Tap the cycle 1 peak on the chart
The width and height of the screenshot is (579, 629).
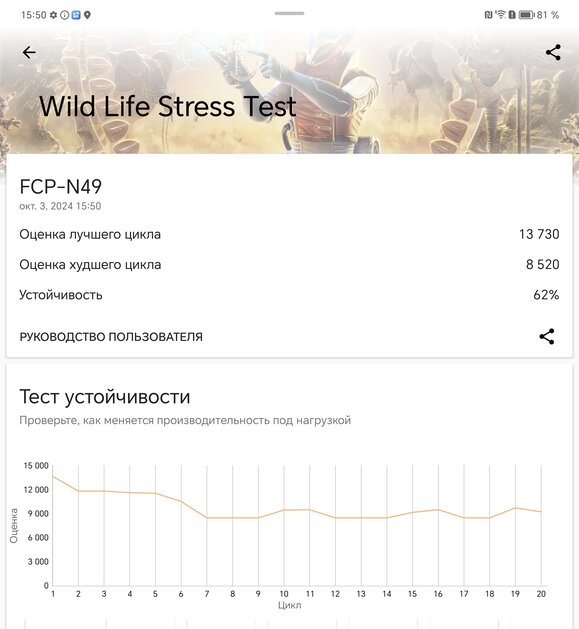click(x=53, y=476)
